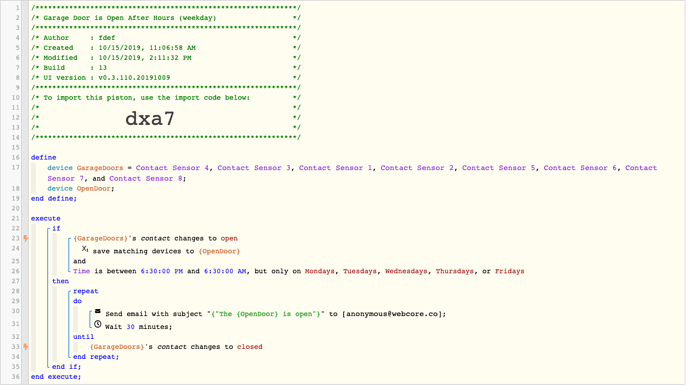
Task: Click the 'execute' keyword
Action: (x=46, y=218)
